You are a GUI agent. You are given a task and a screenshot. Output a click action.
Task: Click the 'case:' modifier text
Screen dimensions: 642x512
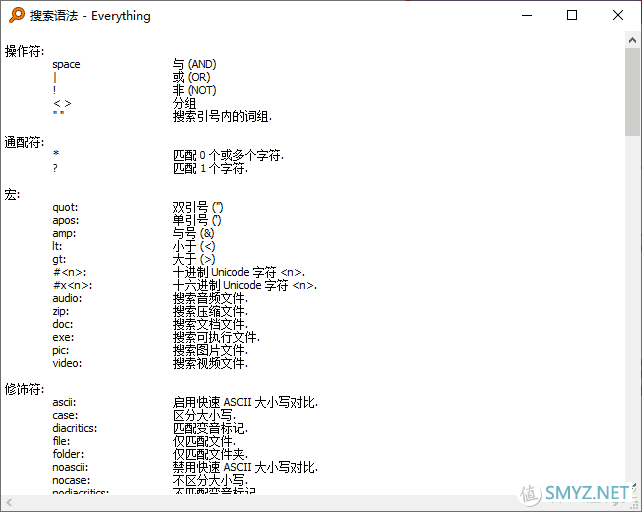click(x=65, y=415)
